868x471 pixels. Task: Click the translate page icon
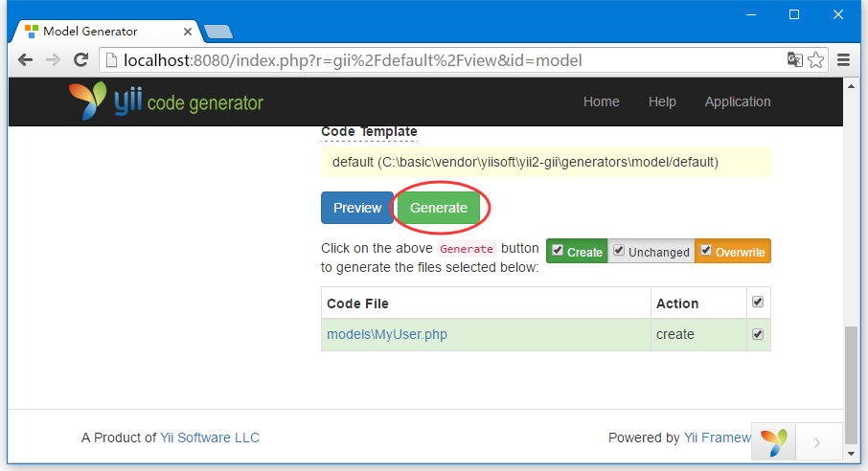(795, 59)
